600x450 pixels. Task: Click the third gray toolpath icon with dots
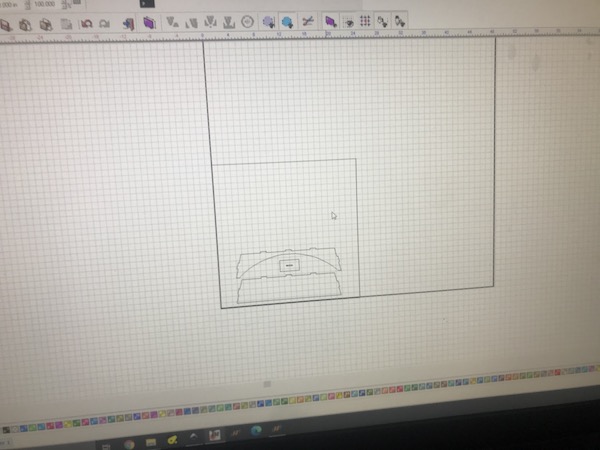(210, 22)
